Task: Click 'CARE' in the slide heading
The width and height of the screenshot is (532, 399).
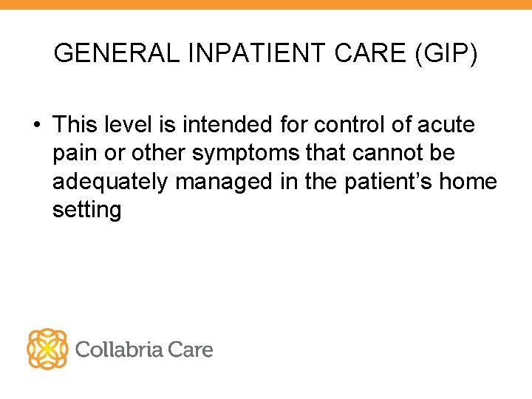Action: click(370, 53)
